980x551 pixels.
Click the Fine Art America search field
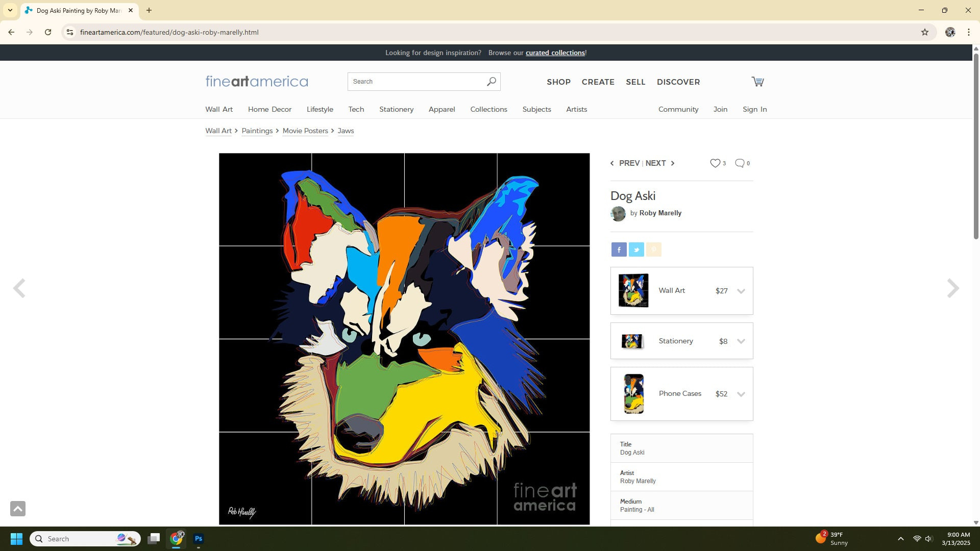tap(416, 82)
